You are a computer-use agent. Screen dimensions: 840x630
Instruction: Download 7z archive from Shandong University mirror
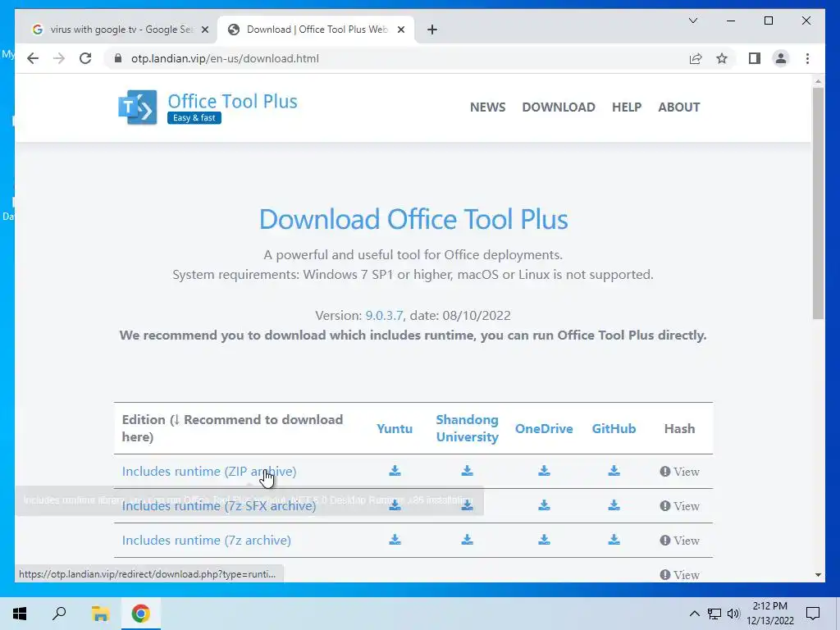pos(467,540)
